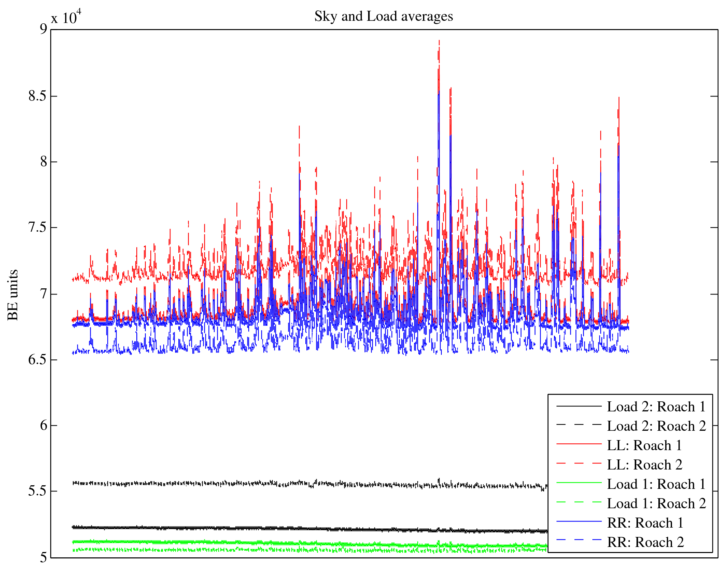Click the 'BE units' y-axis label
The width and height of the screenshot is (728, 571).
pos(13,295)
